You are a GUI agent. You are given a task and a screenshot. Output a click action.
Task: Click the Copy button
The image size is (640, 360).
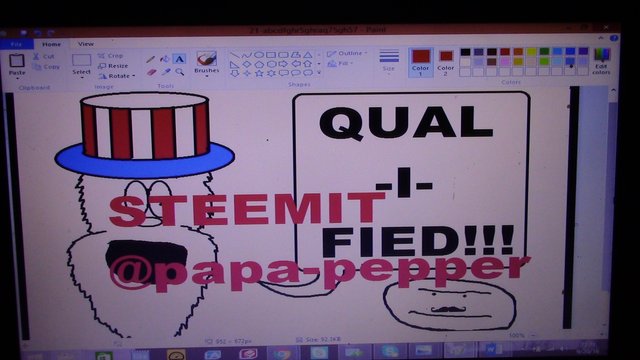47,67
